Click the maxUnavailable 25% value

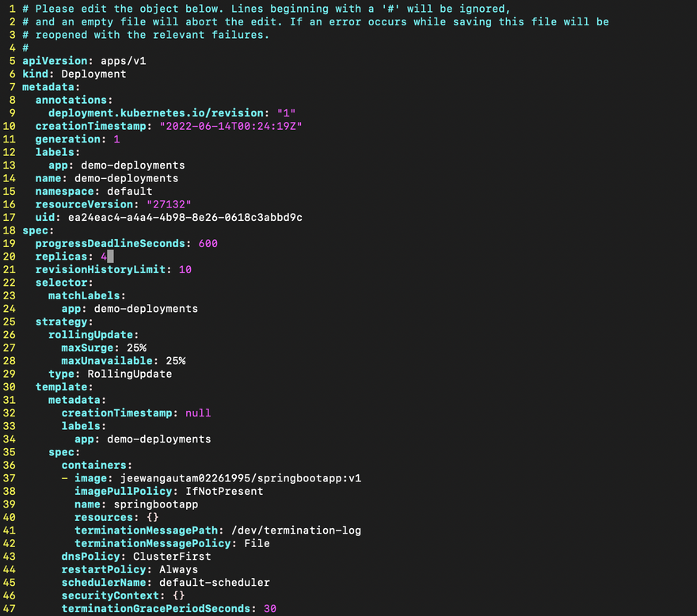[x=175, y=360]
